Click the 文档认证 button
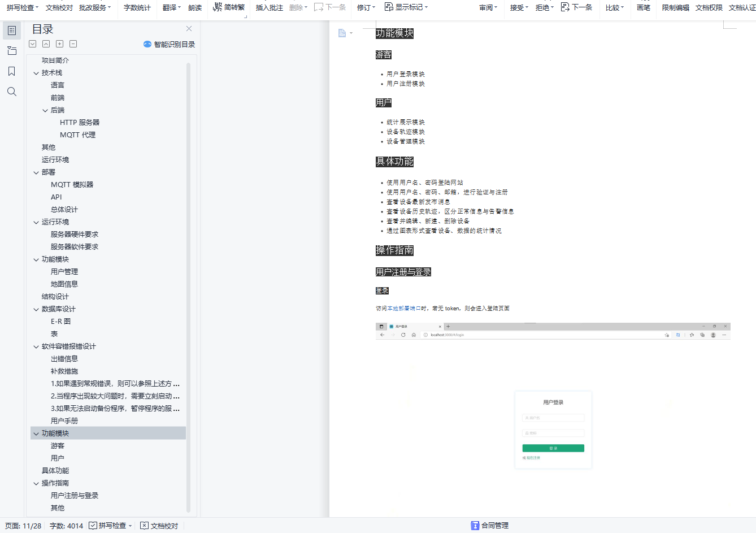Screen dimensions: 756x533 pyautogui.click(x=742, y=8)
